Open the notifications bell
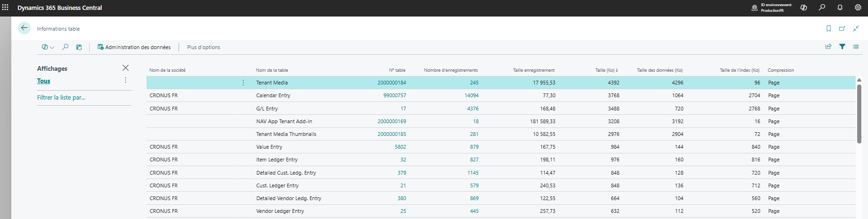The image size is (868, 219). (840, 8)
